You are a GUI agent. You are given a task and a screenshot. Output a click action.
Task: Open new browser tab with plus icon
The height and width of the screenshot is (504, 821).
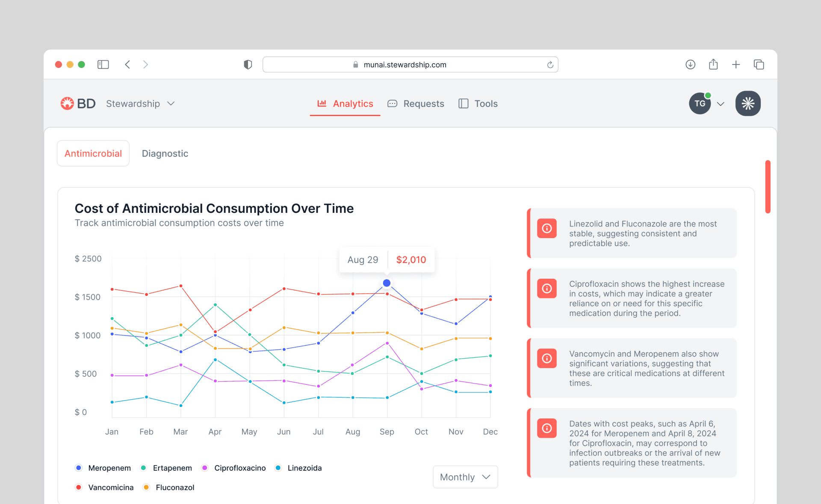pos(735,65)
